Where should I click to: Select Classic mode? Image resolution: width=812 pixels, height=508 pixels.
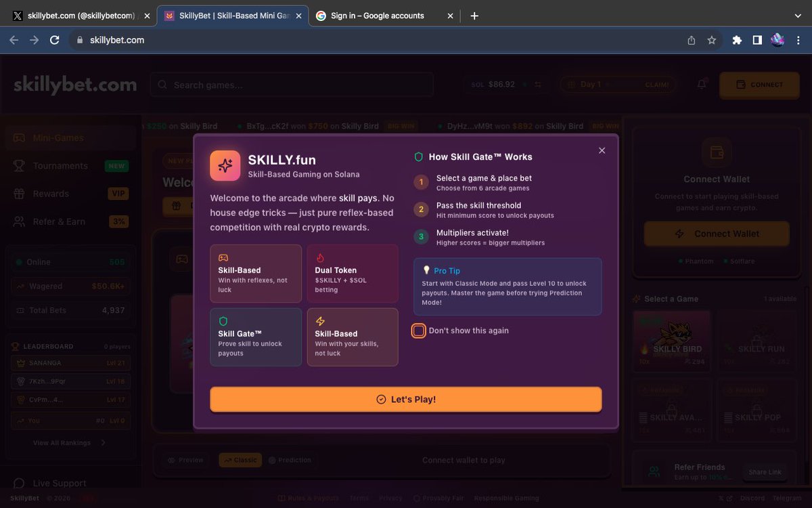240,460
